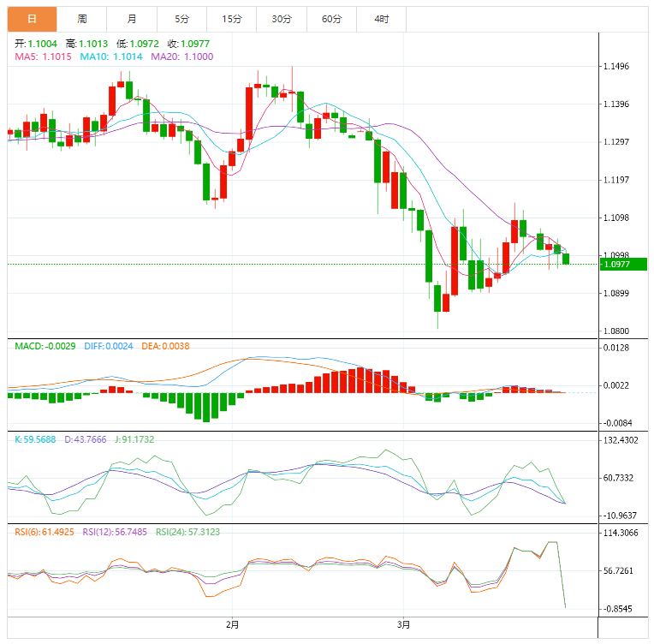Click the 1.1396 price axis label
Viewport: 654px width, 644px height.
point(616,104)
